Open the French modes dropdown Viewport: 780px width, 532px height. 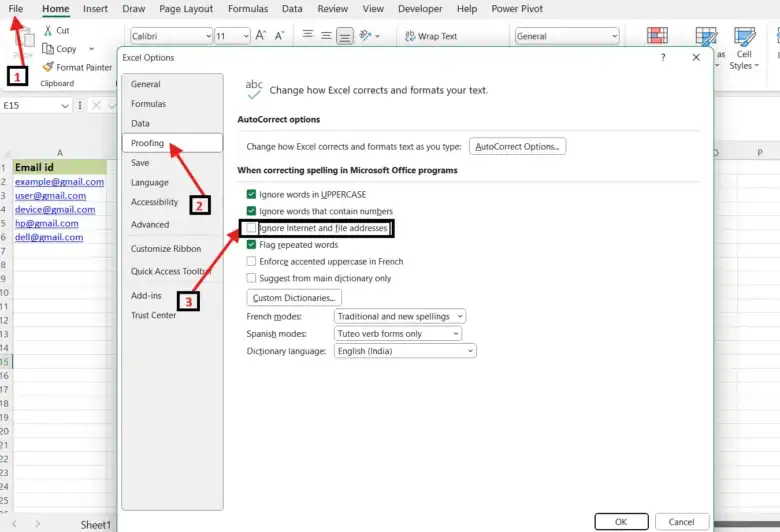[x=400, y=317]
